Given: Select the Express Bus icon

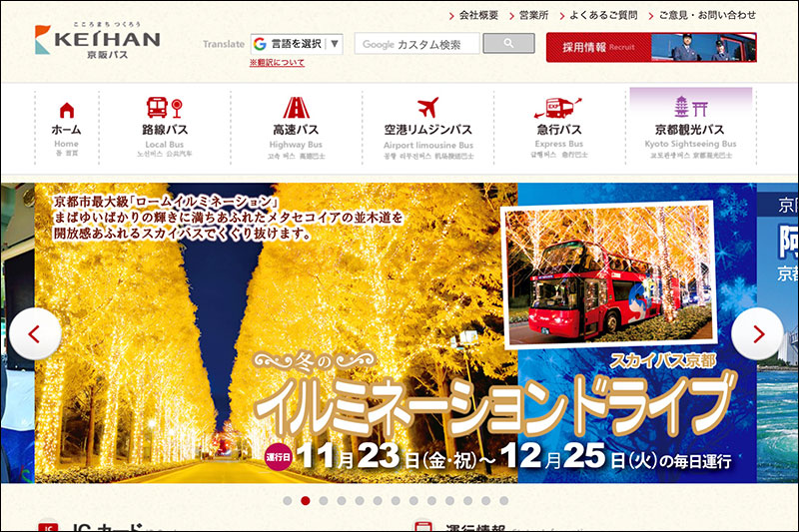Looking at the screenshot, I should tap(558, 108).
